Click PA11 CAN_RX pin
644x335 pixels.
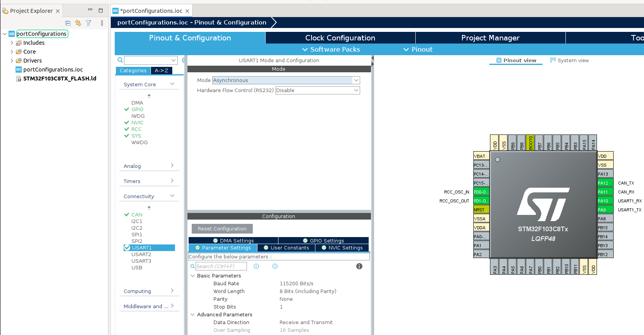(x=605, y=192)
